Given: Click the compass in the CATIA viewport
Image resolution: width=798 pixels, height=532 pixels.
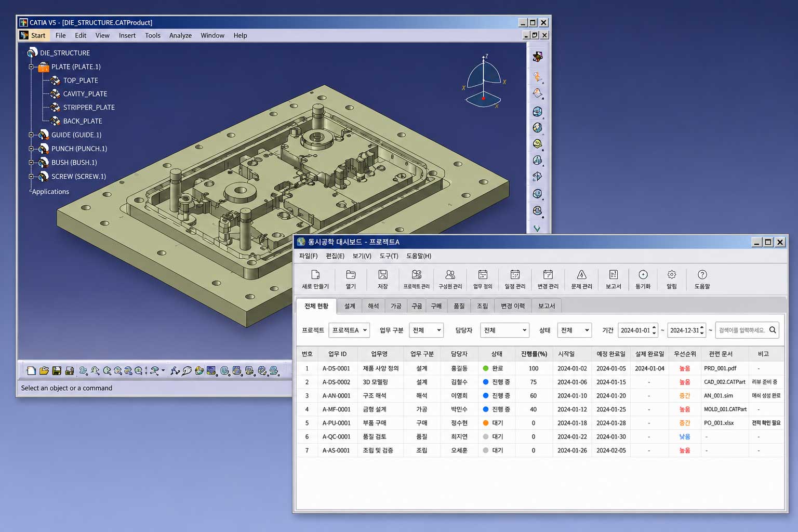Looking at the screenshot, I should (x=484, y=81).
